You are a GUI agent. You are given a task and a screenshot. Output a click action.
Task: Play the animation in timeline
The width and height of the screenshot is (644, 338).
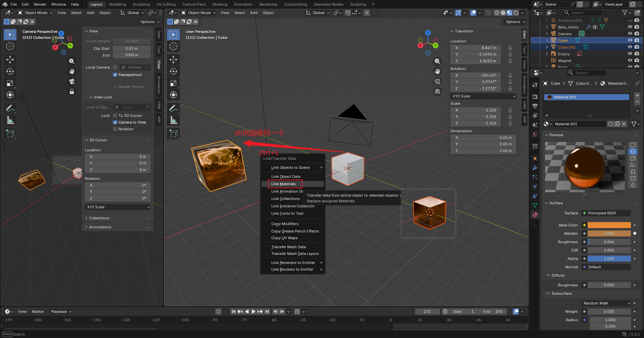[254, 312]
